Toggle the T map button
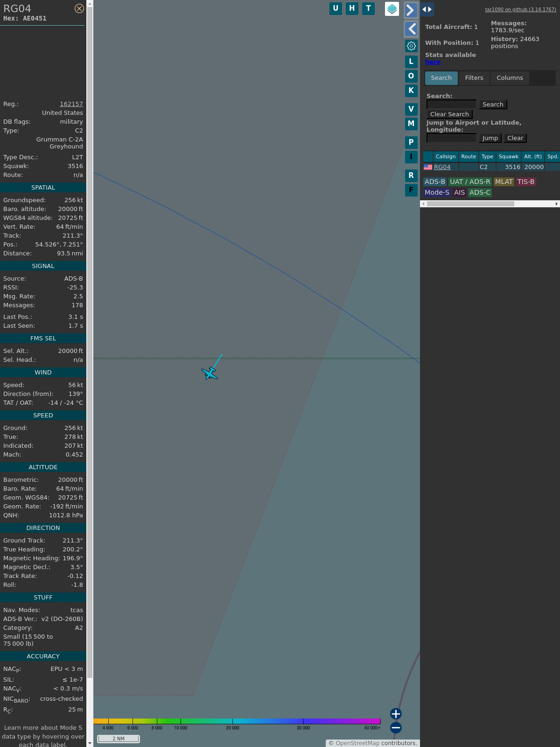The height and width of the screenshot is (747, 560). click(368, 8)
